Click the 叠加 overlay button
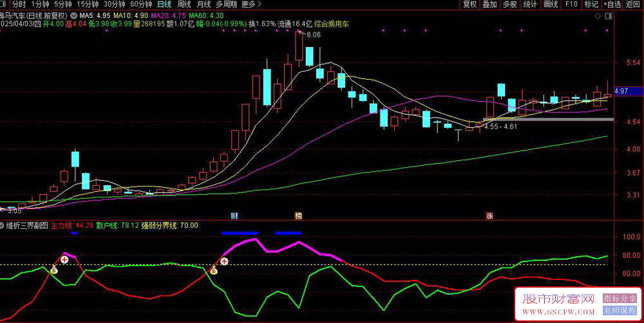 click(489, 5)
